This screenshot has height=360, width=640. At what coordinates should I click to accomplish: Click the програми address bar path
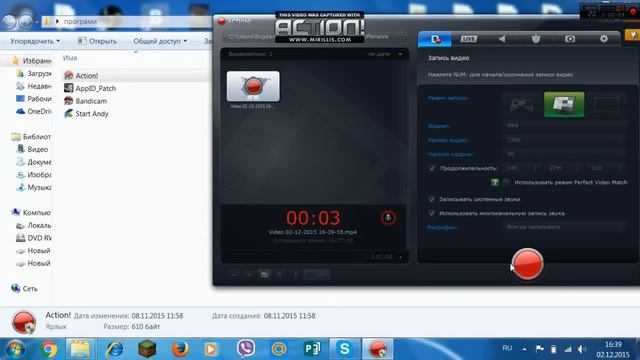80,21
